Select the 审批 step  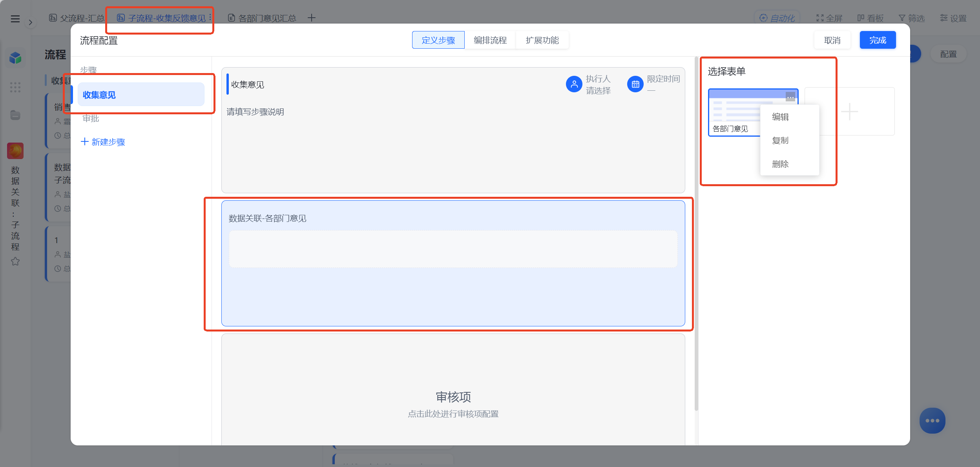[91, 118]
